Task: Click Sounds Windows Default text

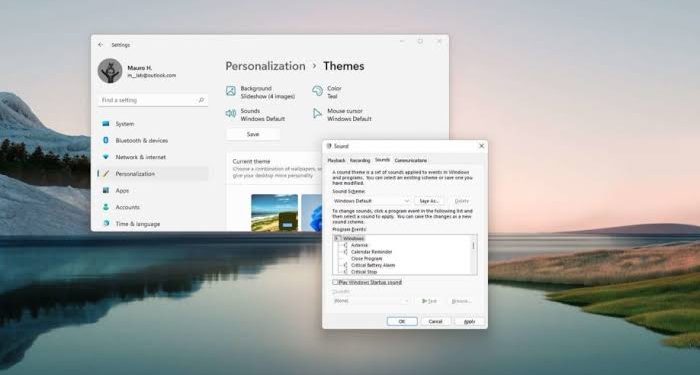Action: (262, 115)
